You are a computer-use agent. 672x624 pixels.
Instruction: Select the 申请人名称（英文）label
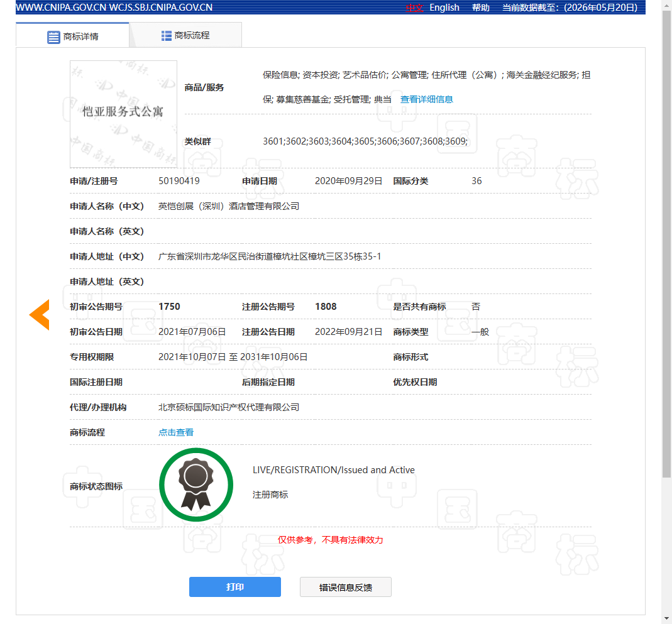(107, 231)
